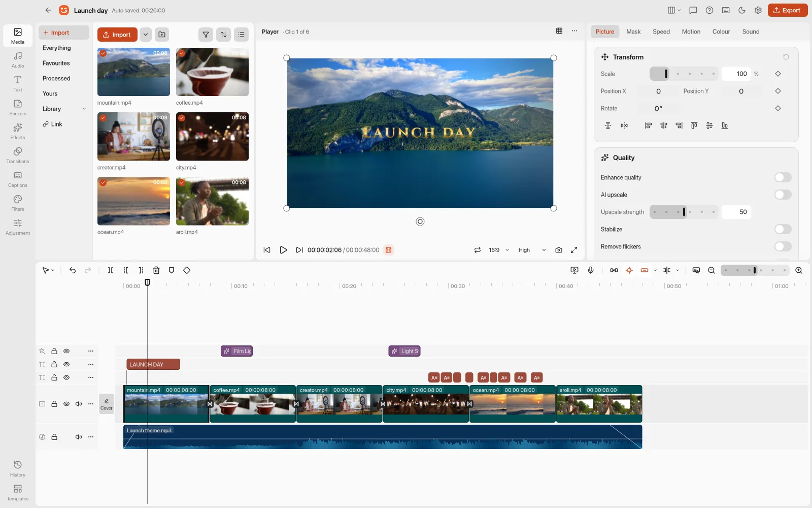This screenshot has height=508, width=812.
Task: Open the Stickers panel in sidebar
Action: click(18, 107)
